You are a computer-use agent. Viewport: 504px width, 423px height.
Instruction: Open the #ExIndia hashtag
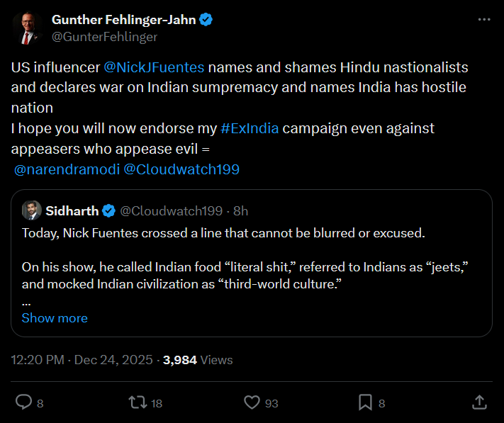250,129
